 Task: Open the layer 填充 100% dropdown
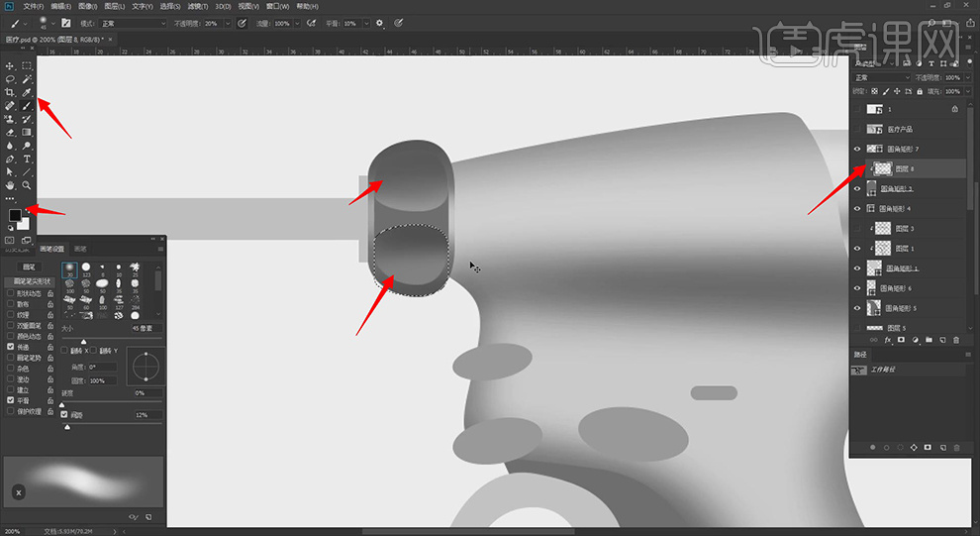968,91
